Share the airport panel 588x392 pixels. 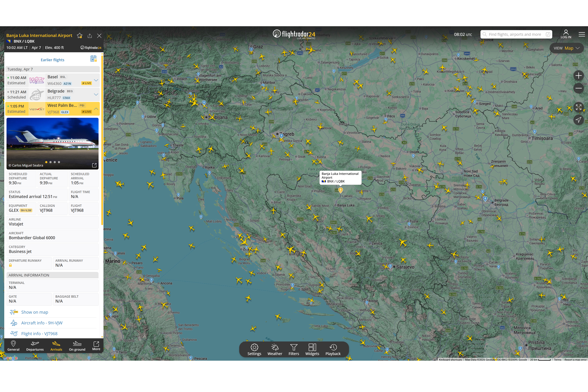tap(90, 36)
